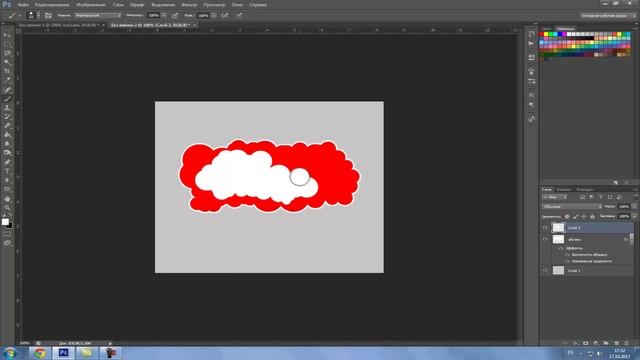Select the Eyedropper tool
The height and width of the screenshot is (360, 640).
coord(7,80)
